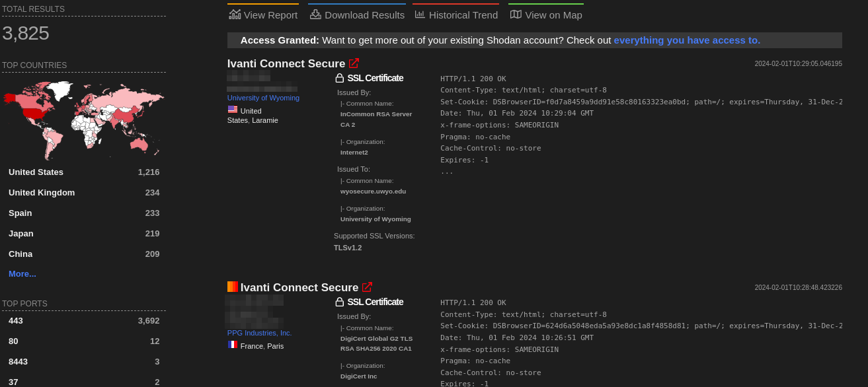Click the world map visualization

pos(84,119)
